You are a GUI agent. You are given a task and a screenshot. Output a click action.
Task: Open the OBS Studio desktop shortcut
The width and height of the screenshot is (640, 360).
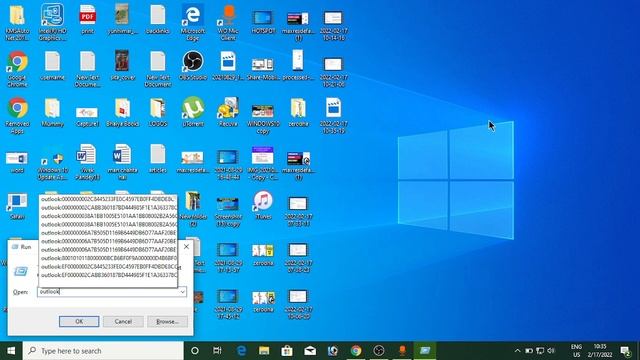(x=193, y=65)
